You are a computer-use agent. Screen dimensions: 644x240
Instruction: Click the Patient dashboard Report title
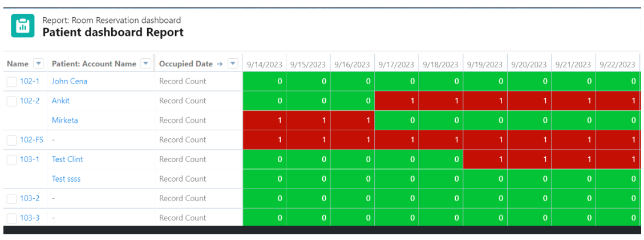[x=113, y=33]
